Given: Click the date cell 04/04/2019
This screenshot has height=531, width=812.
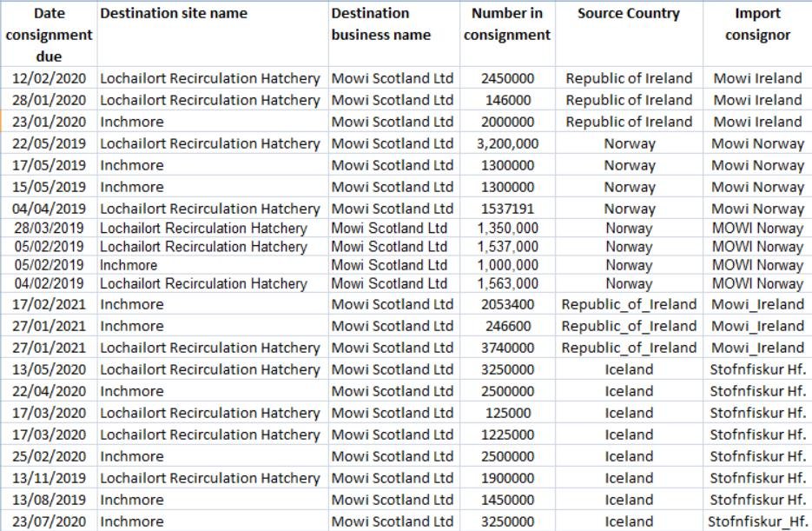Looking at the screenshot, I should [x=49, y=209].
